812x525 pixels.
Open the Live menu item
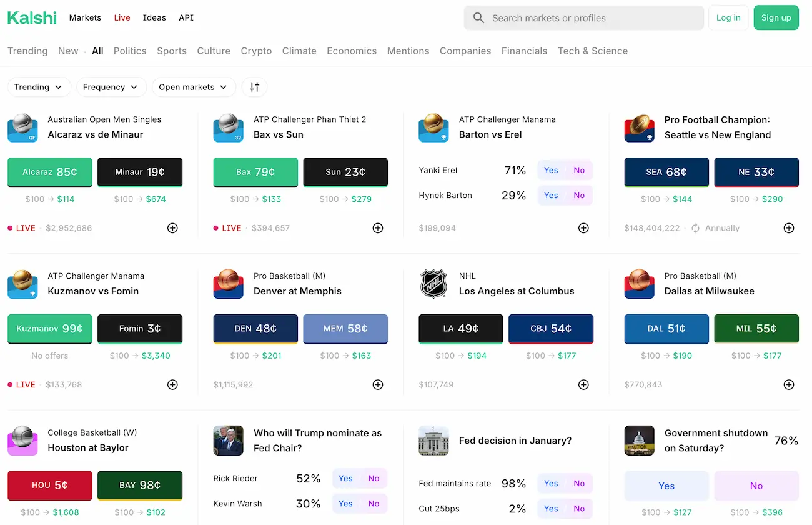point(122,17)
